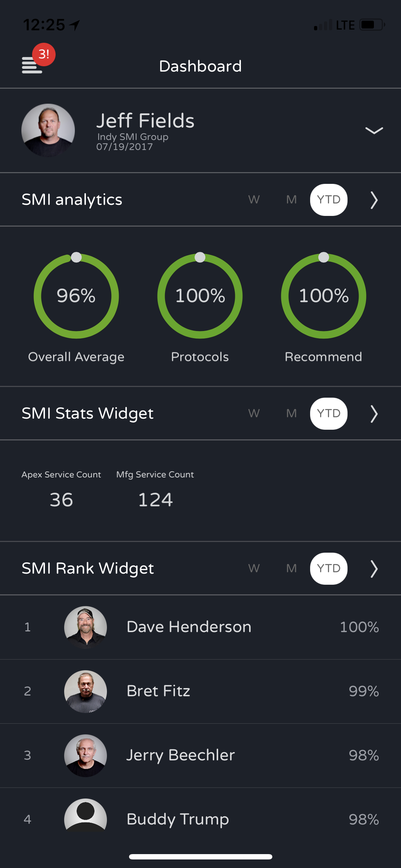This screenshot has height=868, width=401.
Task: Select weekly tab in SMI Stats Widget
Action: point(254,413)
